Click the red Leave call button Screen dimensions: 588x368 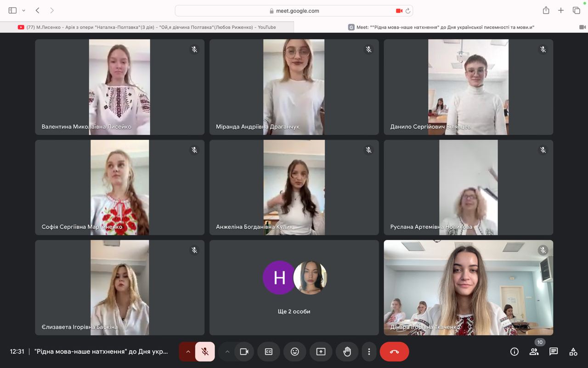[394, 352]
